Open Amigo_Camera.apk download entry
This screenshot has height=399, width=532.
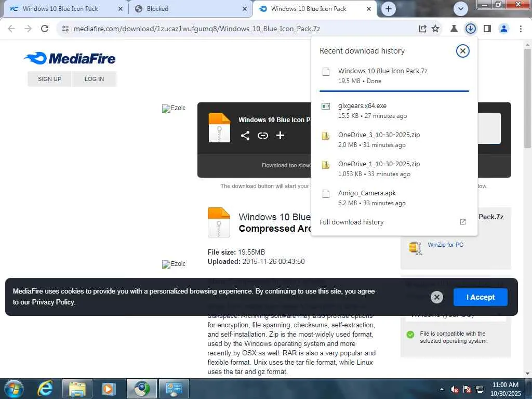coord(394,198)
